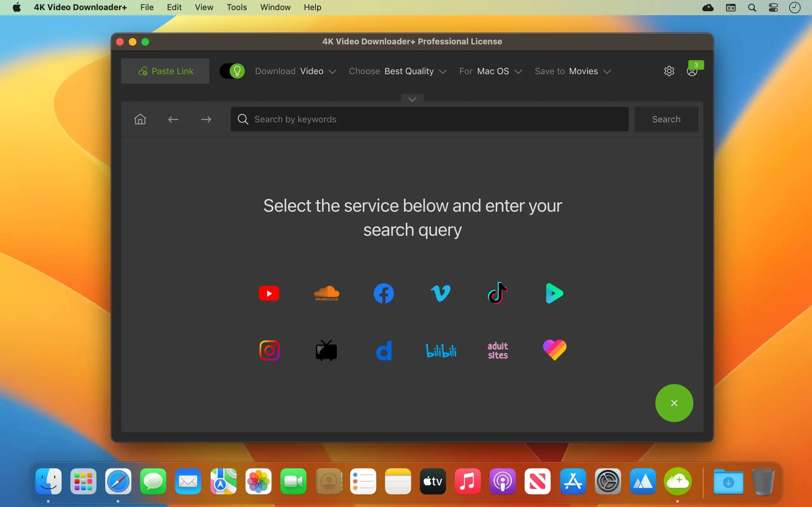Select the Bilibili service icon
812x507 pixels.
click(441, 350)
